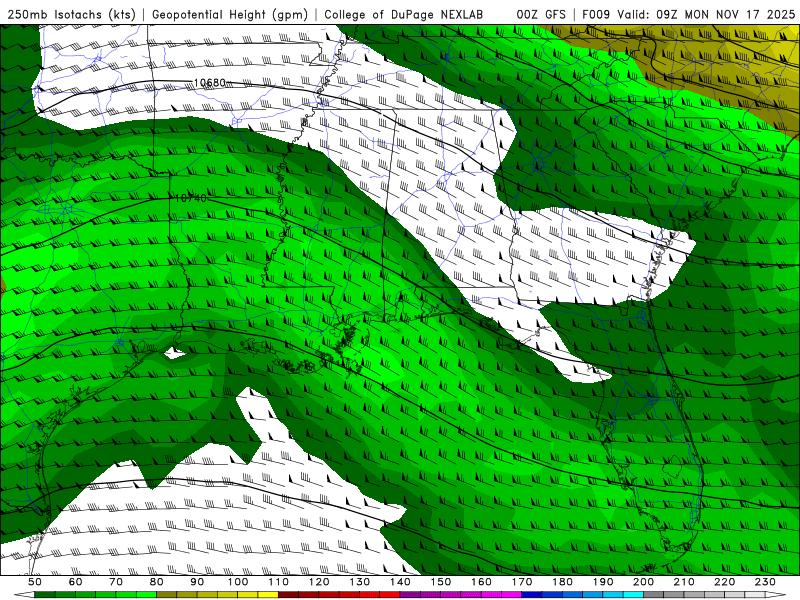The height and width of the screenshot is (600, 800).
Task: Click the 220 value on the color scale
Action: pos(725,582)
